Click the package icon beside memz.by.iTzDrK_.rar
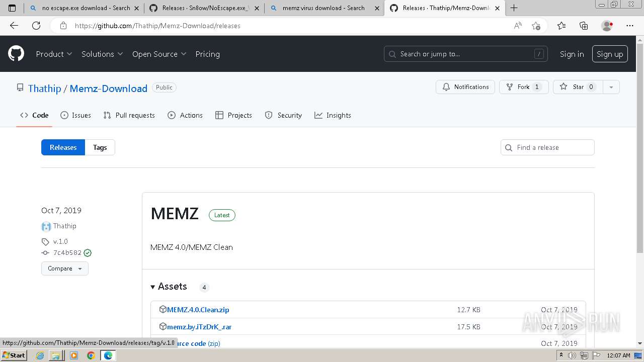The height and width of the screenshot is (362, 644). coord(163,326)
